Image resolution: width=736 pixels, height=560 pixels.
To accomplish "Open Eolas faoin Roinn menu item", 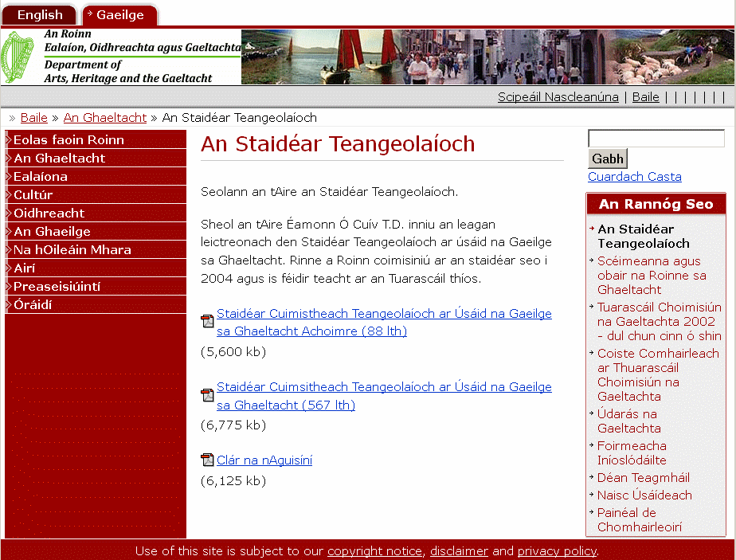I will coord(69,140).
